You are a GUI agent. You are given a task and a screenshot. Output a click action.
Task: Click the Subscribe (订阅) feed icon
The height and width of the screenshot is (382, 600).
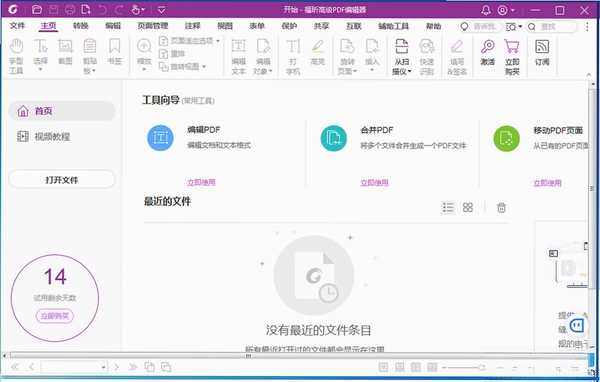coord(542,46)
